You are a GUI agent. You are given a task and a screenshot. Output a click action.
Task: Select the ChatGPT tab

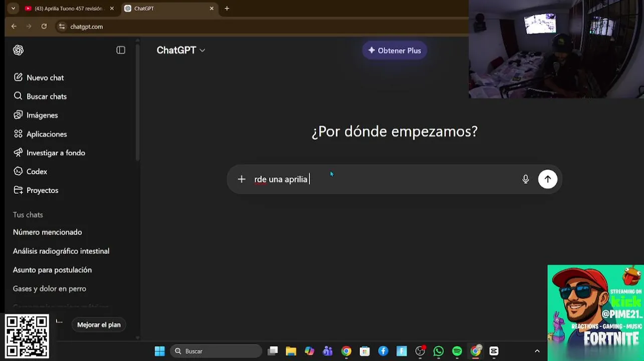169,9
